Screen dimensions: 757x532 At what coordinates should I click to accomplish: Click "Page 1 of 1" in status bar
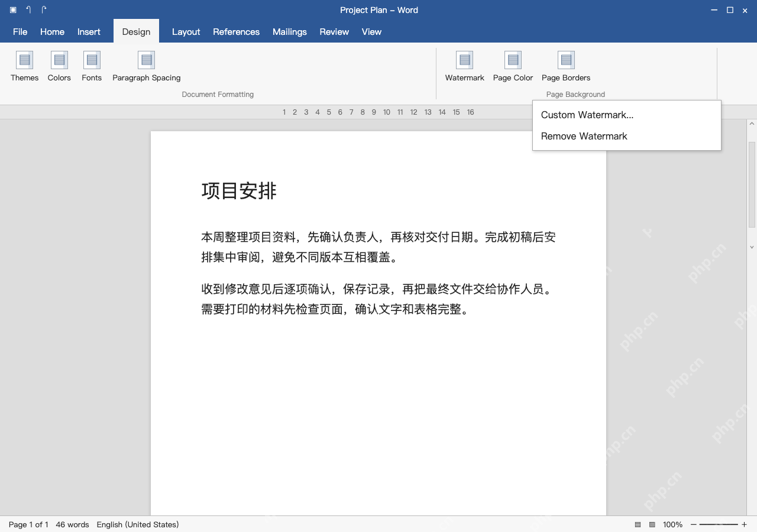point(28,525)
